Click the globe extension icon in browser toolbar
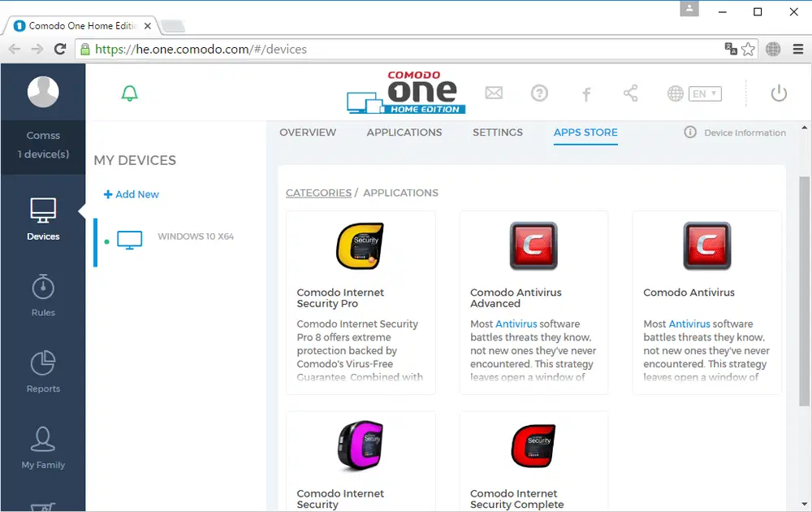Viewport: 812px width, 512px height. tap(773, 50)
